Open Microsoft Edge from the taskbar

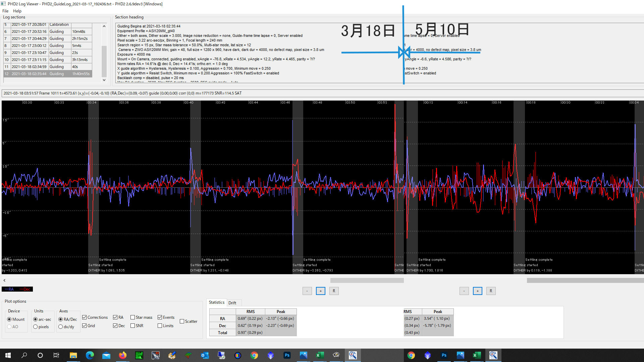(x=90, y=355)
